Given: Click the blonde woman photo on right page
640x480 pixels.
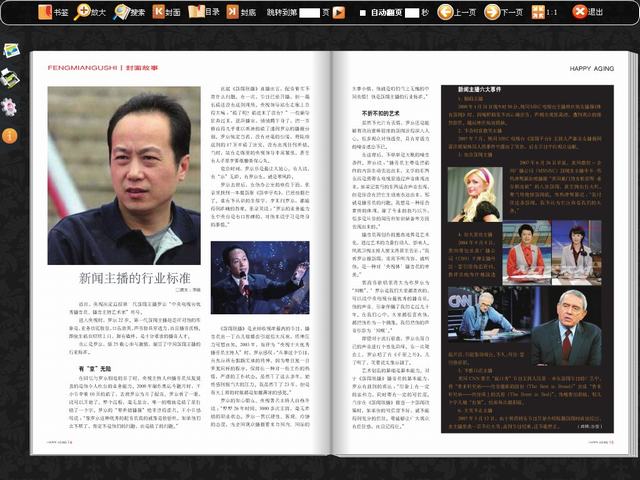Looking at the screenshot, I should pyautogui.click(x=475, y=195).
